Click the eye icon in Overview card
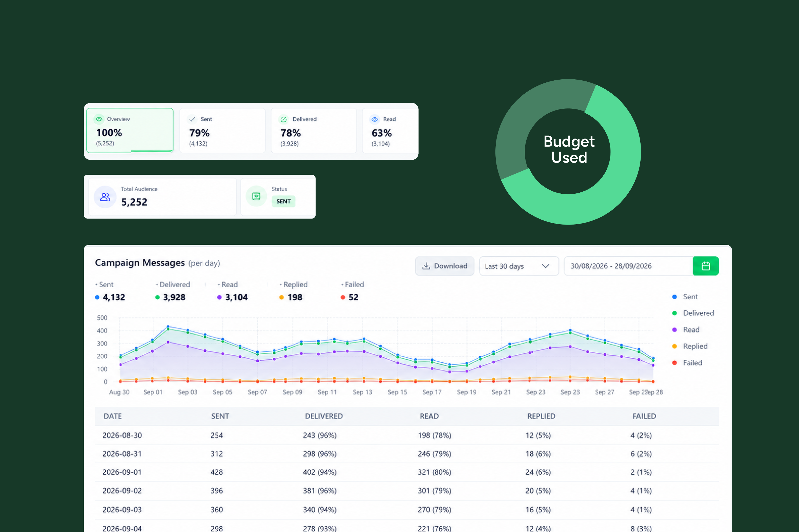This screenshot has width=799, height=532. point(99,119)
